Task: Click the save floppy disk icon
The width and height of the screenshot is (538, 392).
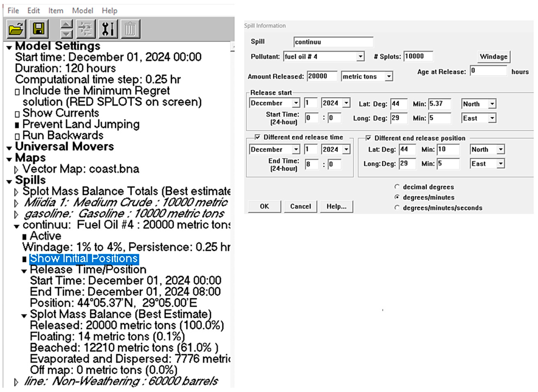Action: click(x=39, y=29)
